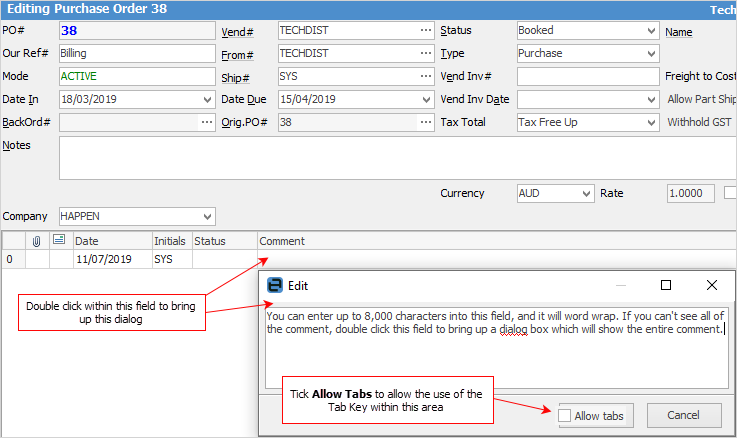The image size is (737, 438).
Task: Tick the Allow tabs checkbox
Action: 565,416
